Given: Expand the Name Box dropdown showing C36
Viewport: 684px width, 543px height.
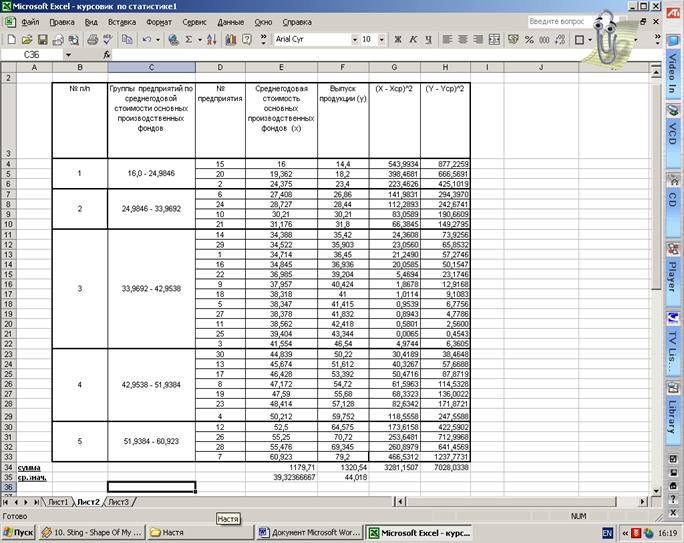Looking at the screenshot, I should click(x=68, y=55).
